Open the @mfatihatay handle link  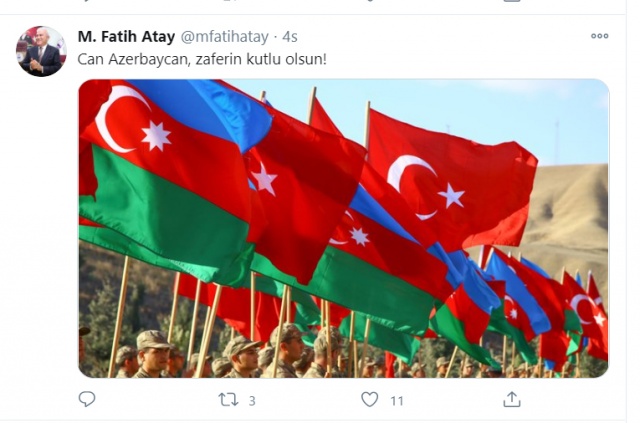(224, 37)
